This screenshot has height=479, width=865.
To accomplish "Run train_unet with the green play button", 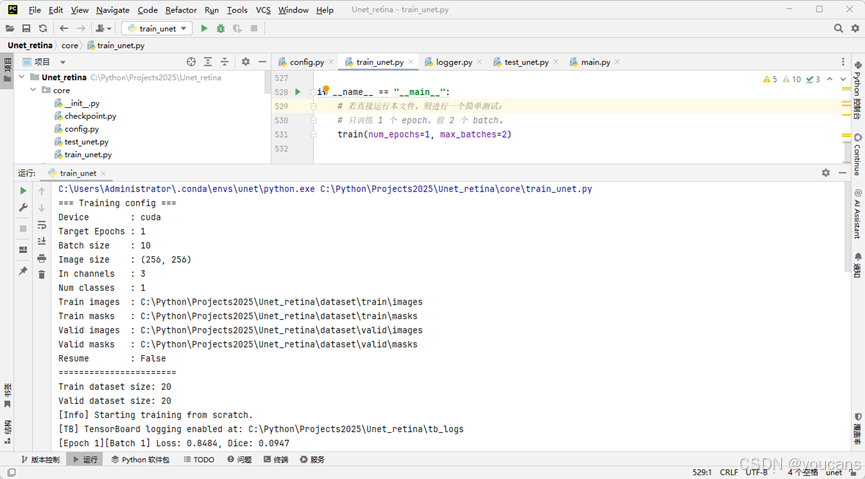I will point(204,28).
